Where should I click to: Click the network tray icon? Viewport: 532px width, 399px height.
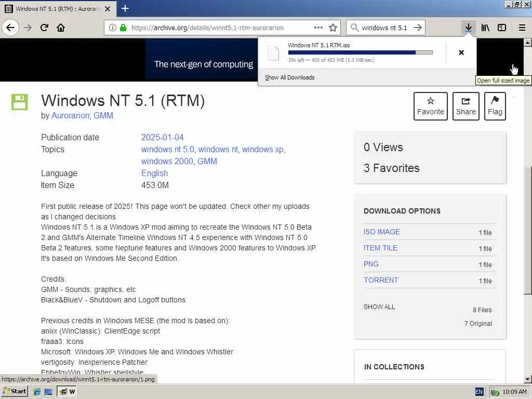[495, 392]
